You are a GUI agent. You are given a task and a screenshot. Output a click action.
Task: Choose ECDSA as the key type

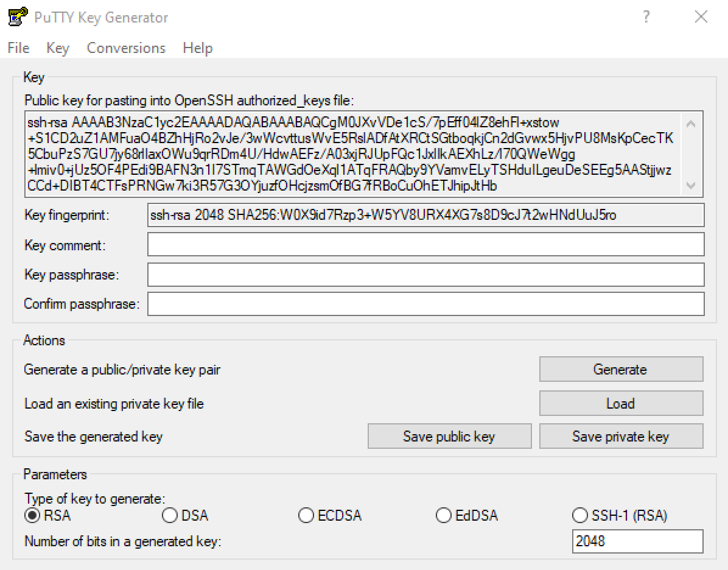click(x=306, y=516)
